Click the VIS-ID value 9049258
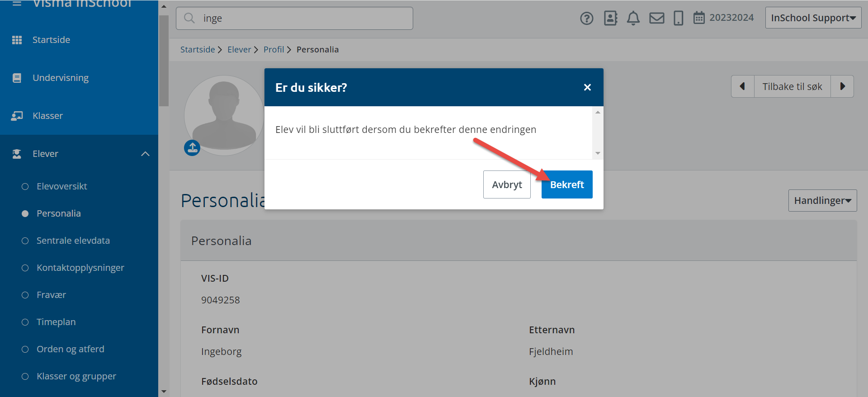Screen dimensions: 868x397 (221, 300)
